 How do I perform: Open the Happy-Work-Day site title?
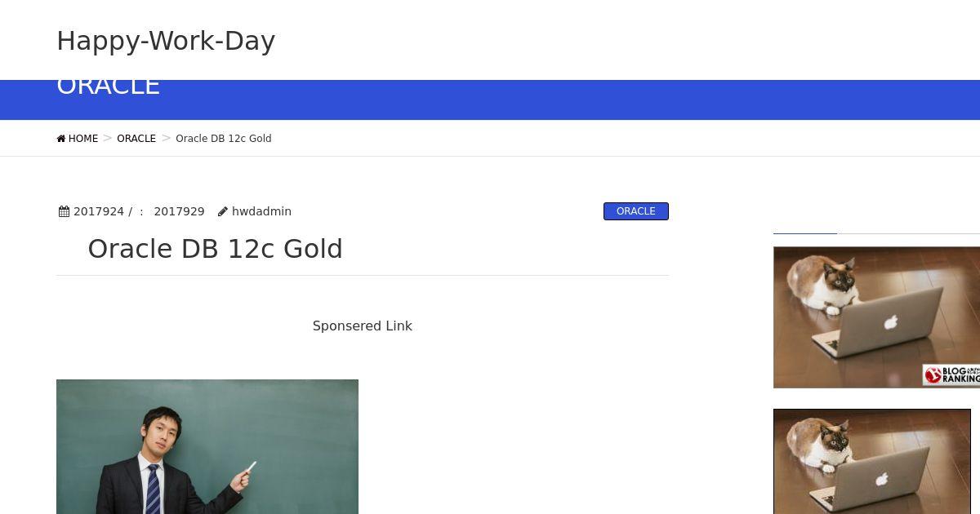166,41
